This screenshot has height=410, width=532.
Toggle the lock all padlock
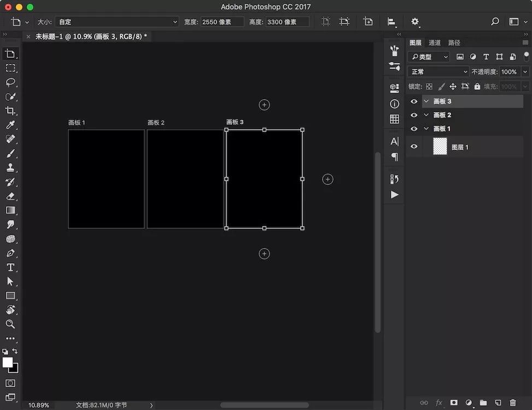click(x=477, y=86)
